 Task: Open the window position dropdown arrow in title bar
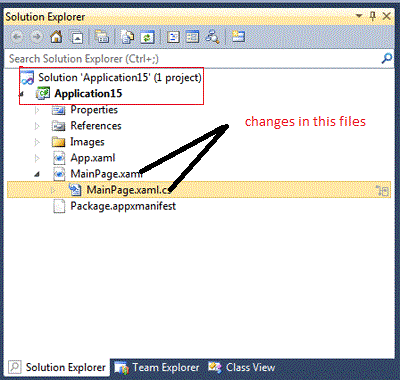tap(359, 16)
